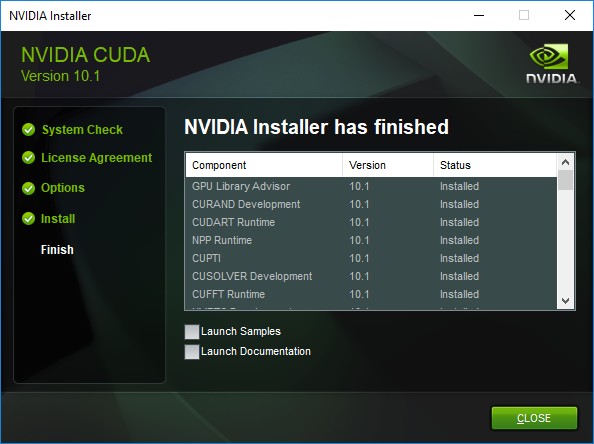Enable the Launch Samples checkbox
Image resolution: width=594 pixels, height=444 pixels.
tap(192, 331)
